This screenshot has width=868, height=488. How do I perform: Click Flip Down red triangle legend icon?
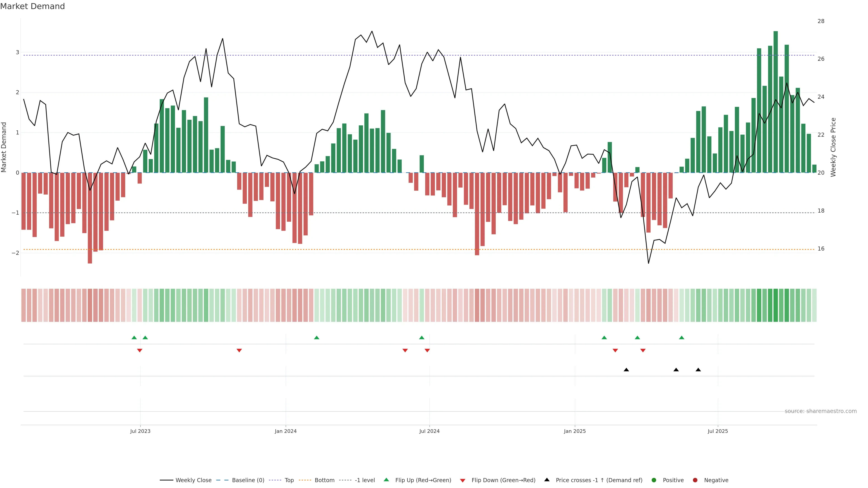pos(463,481)
